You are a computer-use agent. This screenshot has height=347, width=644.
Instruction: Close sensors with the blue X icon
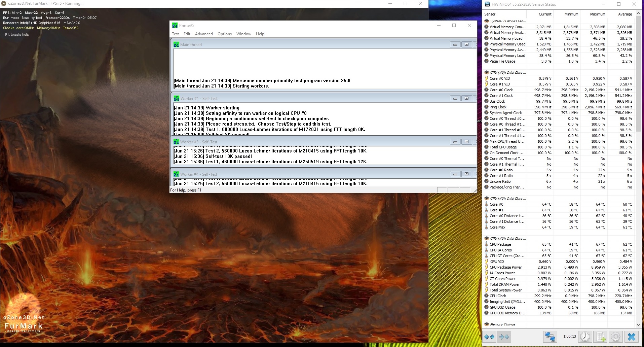[x=631, y=337]
